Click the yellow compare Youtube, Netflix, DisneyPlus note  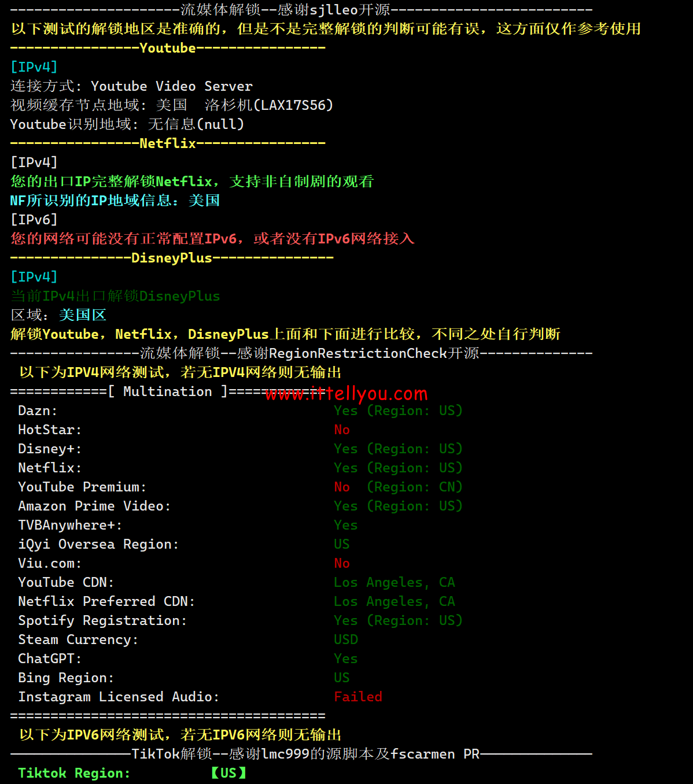[x=285, y=334]
